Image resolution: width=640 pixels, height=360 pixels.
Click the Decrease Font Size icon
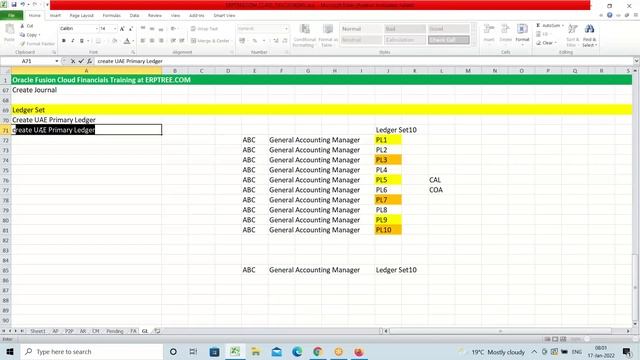(x=131, y=29)
